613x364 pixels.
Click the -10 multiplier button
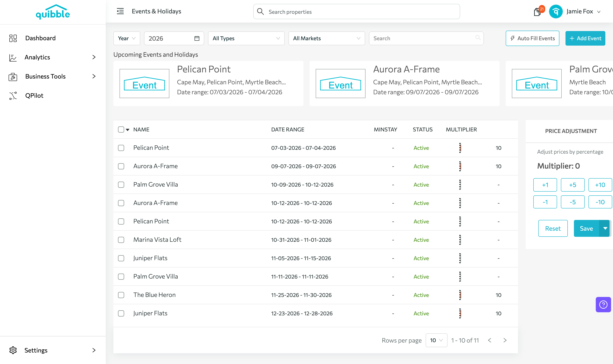click(x=600, y=202)
